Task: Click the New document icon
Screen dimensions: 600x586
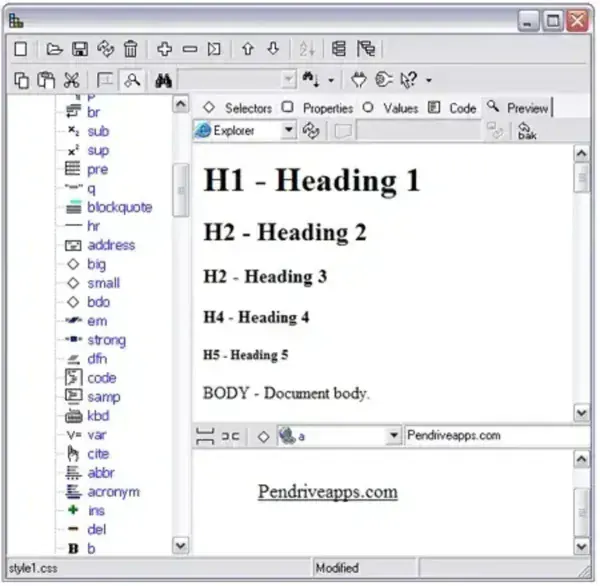Action: coord(21,49)
